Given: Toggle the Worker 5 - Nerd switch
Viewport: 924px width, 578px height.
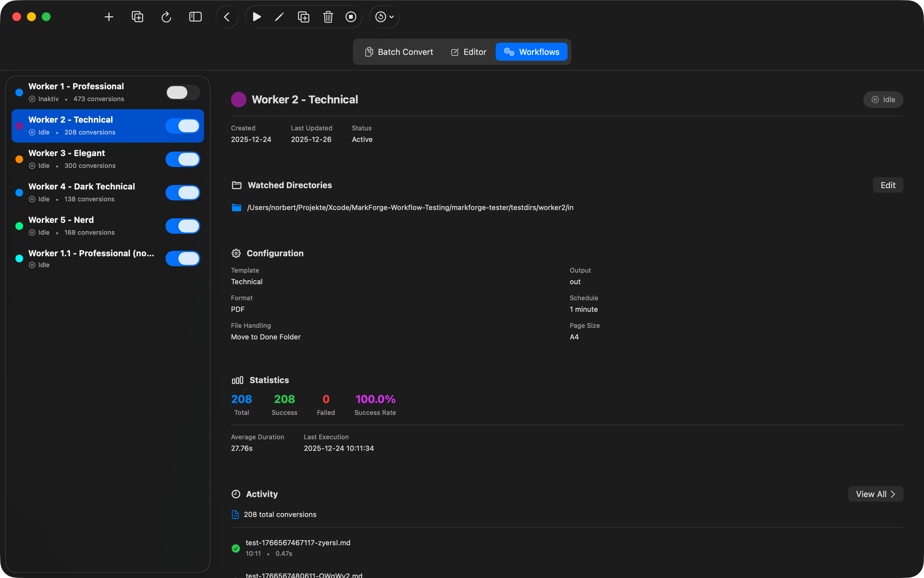Looking at the screenshot, I should click(183, 226).
